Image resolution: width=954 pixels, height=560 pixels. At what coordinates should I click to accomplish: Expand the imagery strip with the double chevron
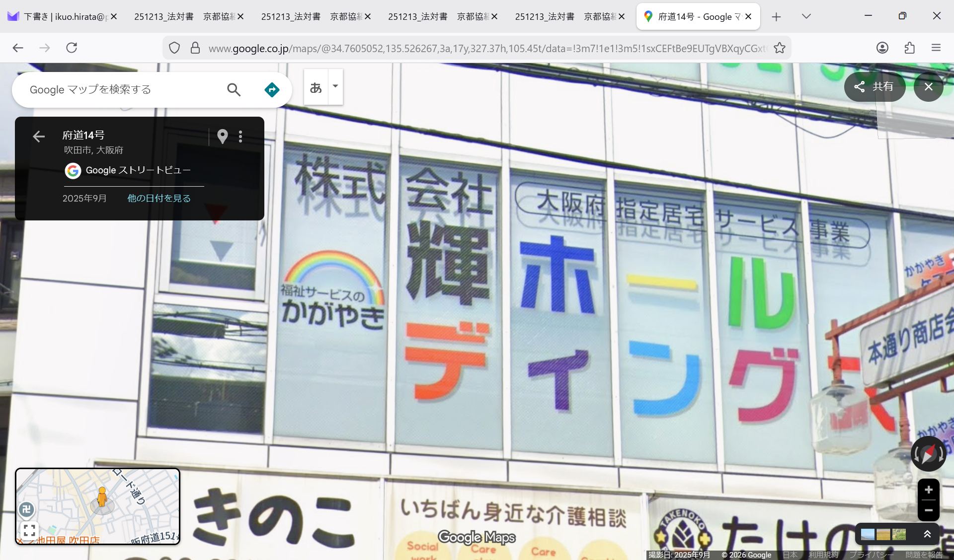927,534
